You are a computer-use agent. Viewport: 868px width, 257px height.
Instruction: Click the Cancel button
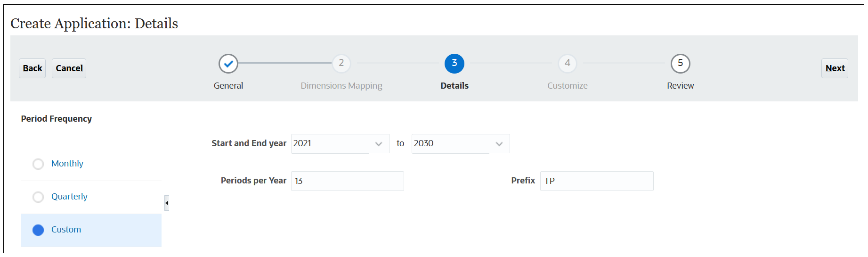69,68
